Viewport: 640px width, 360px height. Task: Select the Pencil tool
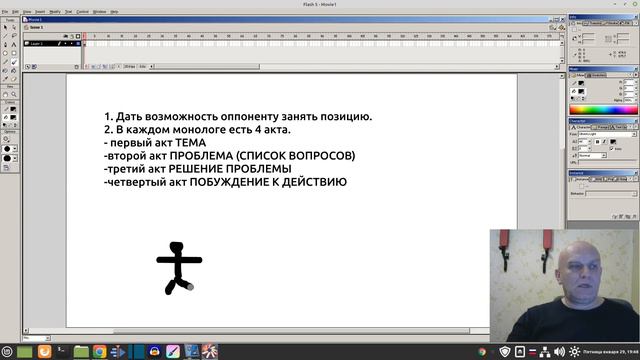[5, 62]
